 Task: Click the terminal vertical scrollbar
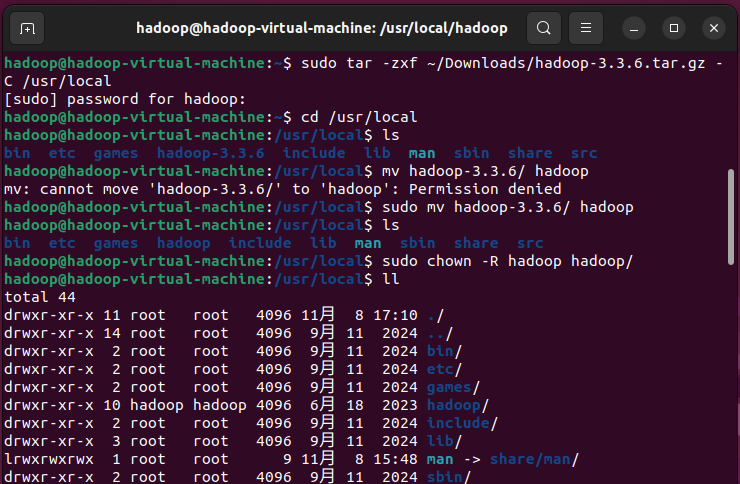tap(731, 217)
